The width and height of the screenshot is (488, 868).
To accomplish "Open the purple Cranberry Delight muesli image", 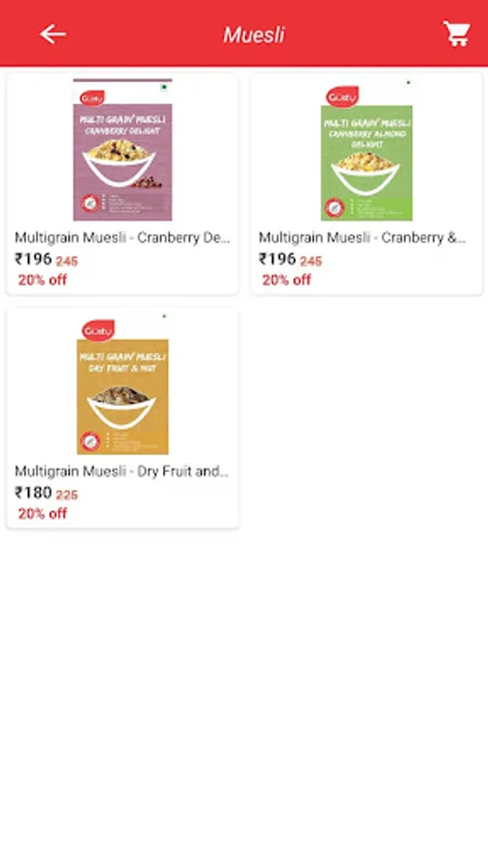I will pos(122,149).
